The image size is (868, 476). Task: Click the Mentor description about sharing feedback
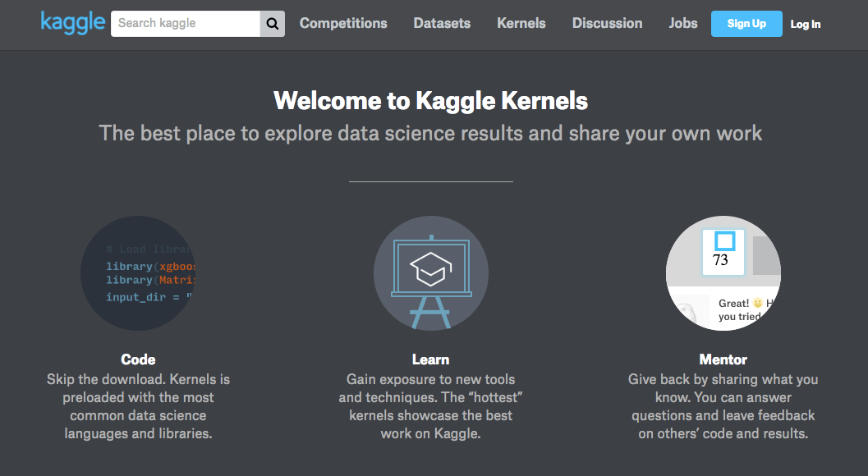[723, 406]
